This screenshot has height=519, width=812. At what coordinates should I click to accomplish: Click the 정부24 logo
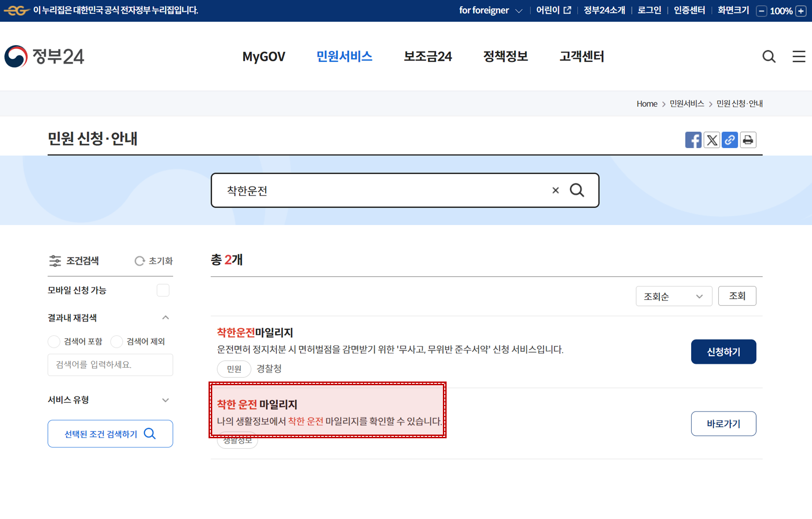[x=44, y=56]
